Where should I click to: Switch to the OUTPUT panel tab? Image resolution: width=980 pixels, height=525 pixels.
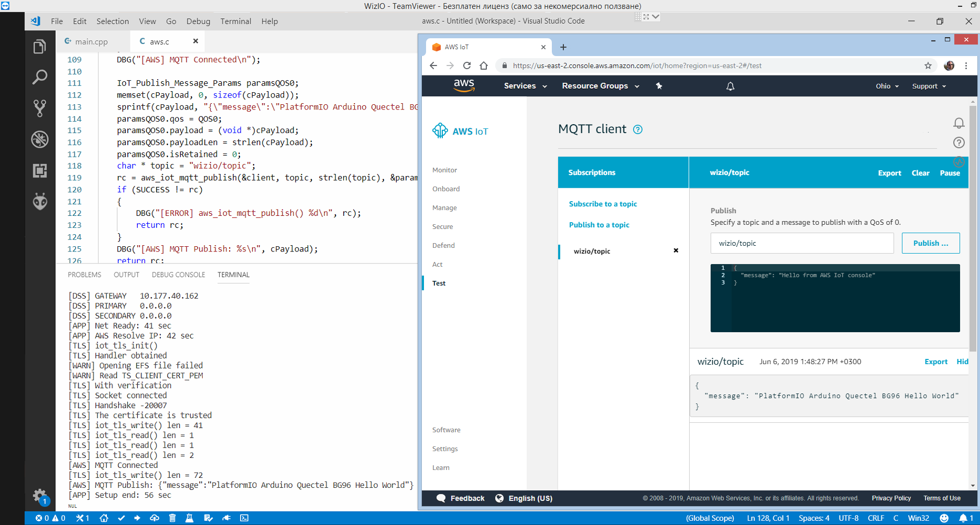click(127, 275)
